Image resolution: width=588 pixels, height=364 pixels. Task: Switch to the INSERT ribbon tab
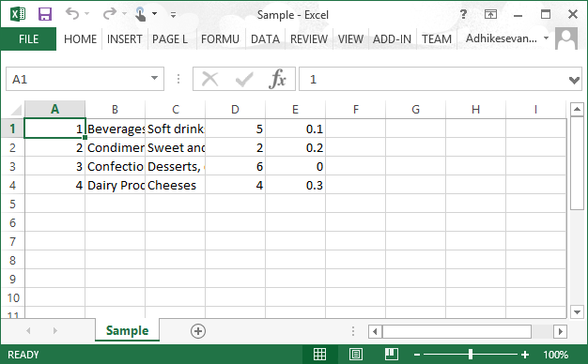point(124,39)
